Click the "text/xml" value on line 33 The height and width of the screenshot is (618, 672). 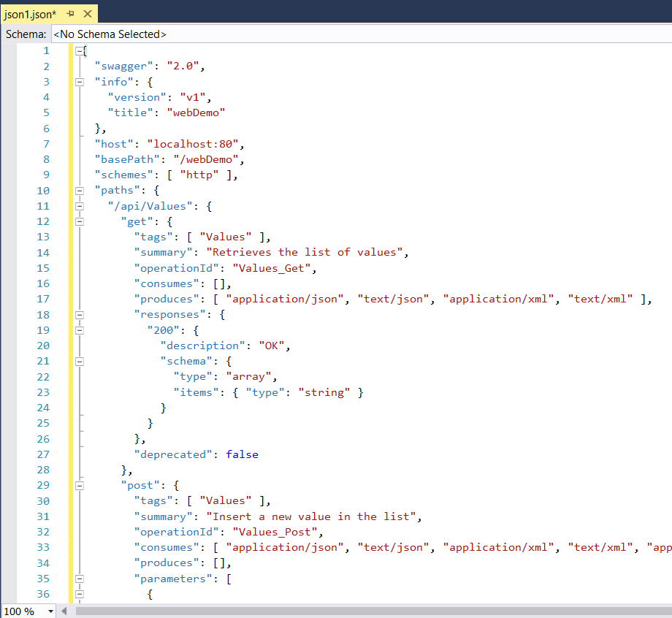click(x=600, y=548)
